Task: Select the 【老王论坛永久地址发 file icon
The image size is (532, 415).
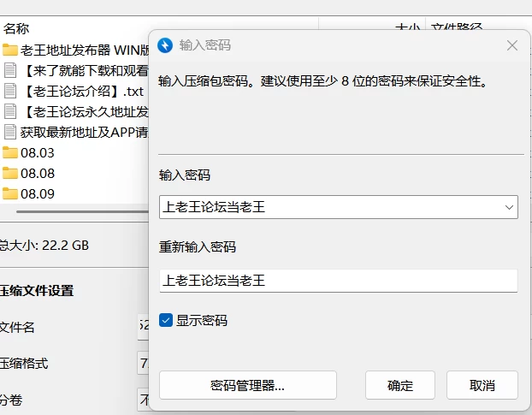Action: click(x=10, y=111)
